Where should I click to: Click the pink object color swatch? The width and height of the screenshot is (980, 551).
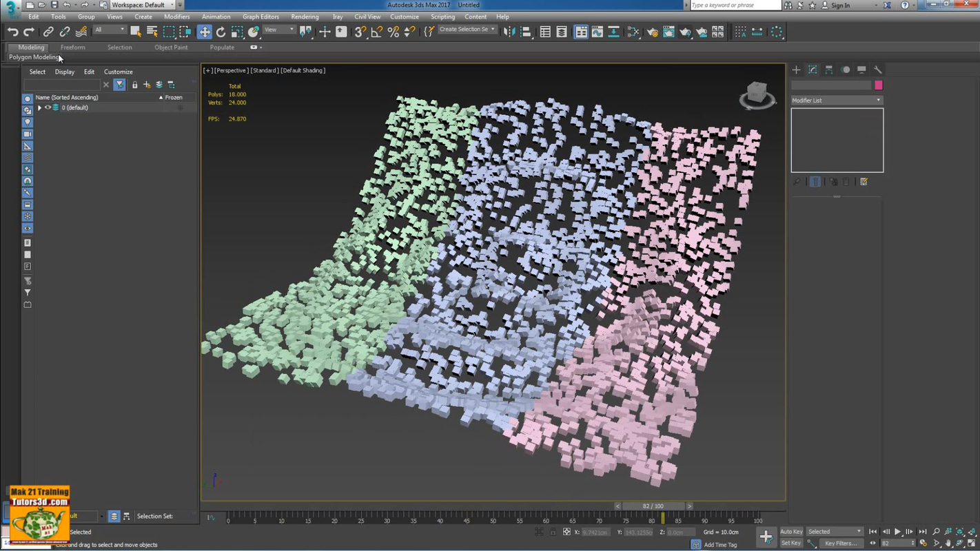[x=879, y=85]
